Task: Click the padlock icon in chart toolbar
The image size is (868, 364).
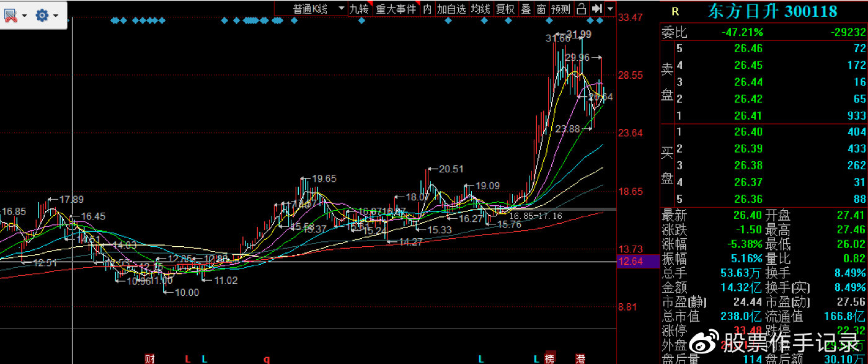Action: (581, 9)
